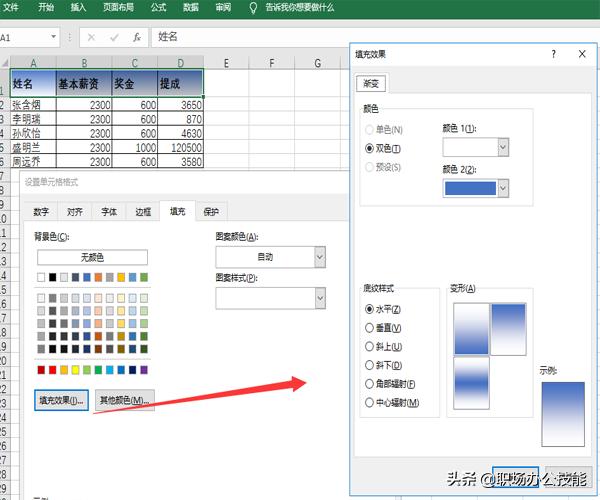Select 垂直 vertical shading style
The height and width of the screenshot is (500, 600).
point(369,327)
